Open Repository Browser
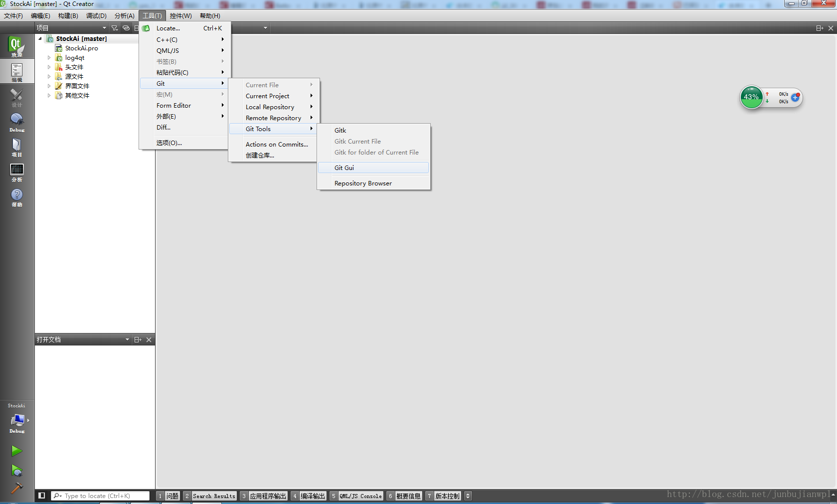The width and height of the screenshot is (837, 504). click(x=373, y=183)
